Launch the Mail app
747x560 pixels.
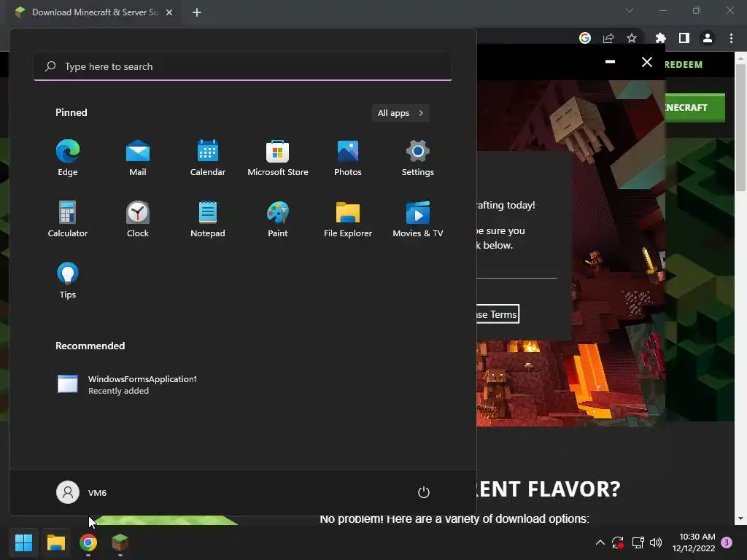point(138,158)
